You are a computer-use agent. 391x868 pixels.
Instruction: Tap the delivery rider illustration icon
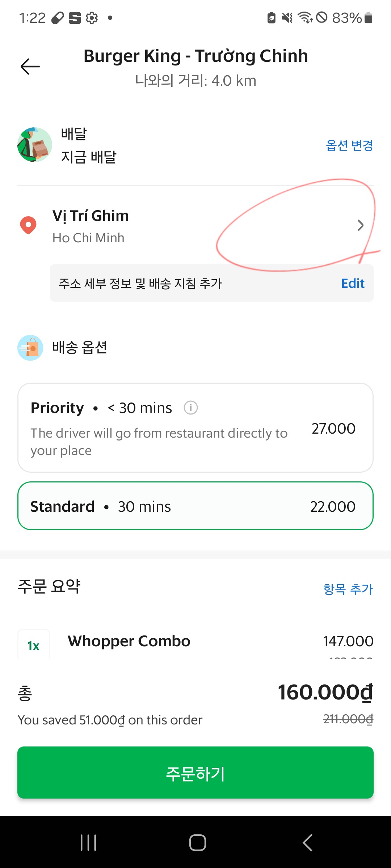tap(35, 145)
